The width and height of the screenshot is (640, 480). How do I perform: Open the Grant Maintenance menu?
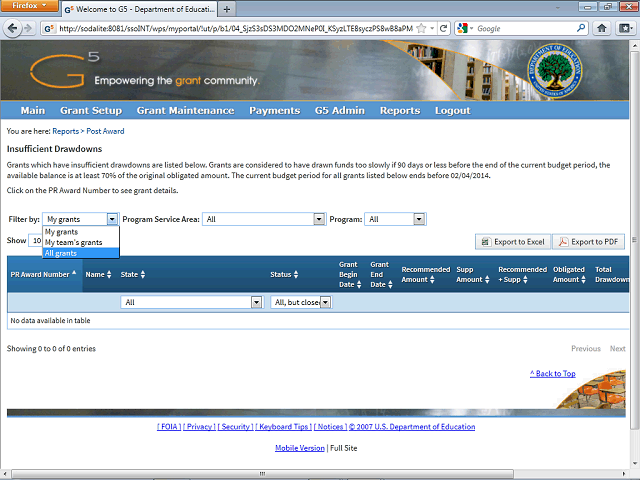185,111
